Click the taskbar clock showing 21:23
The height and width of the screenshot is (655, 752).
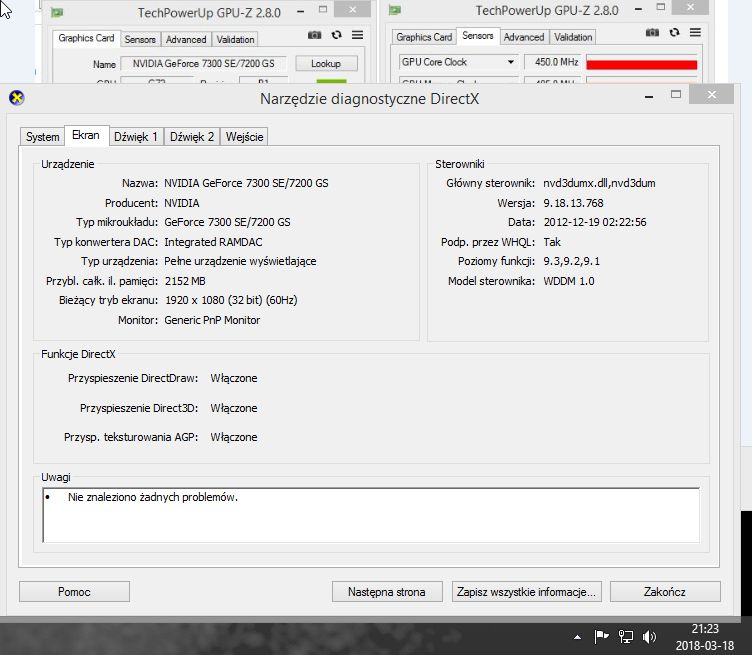click(705, 629)
